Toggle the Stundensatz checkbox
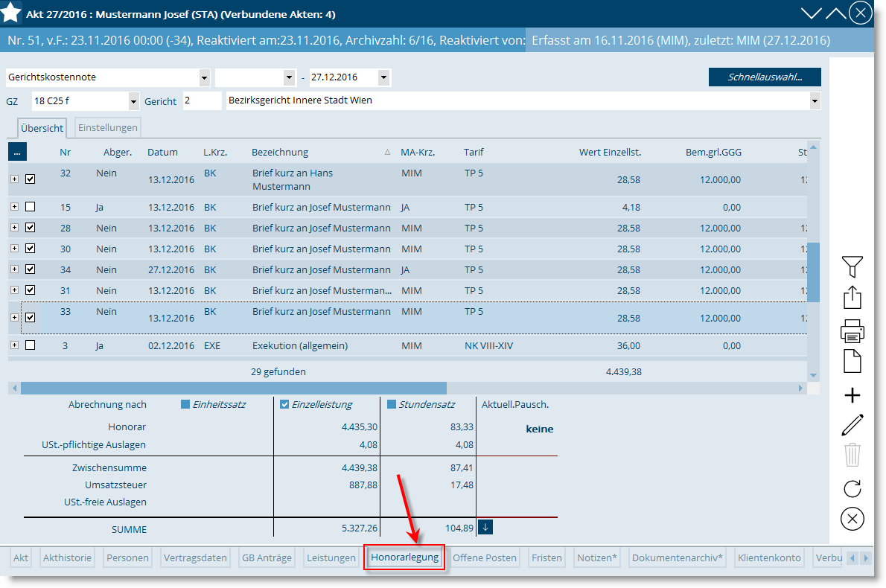The height and width of the screenshot is (588, 886). click(392, 404)
